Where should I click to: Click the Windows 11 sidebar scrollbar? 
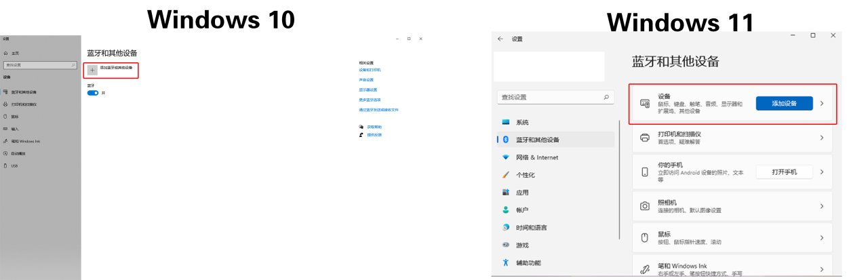point(619,180)
